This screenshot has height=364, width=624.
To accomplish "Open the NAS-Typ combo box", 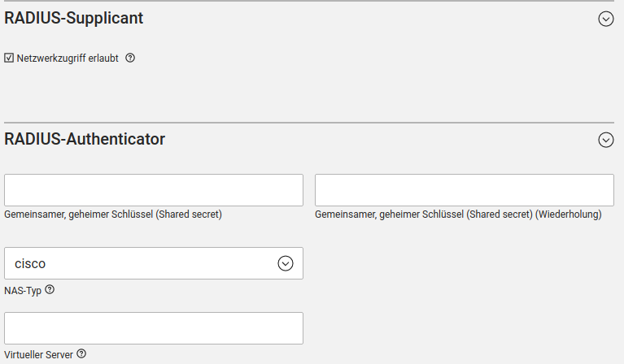I will coord(154,263).
